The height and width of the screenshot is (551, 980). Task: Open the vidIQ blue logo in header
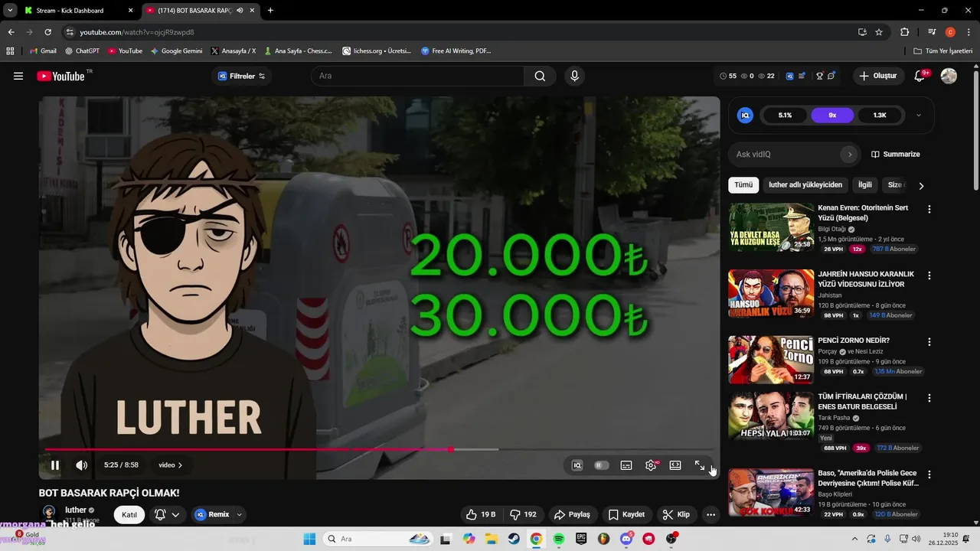(789, 76)
